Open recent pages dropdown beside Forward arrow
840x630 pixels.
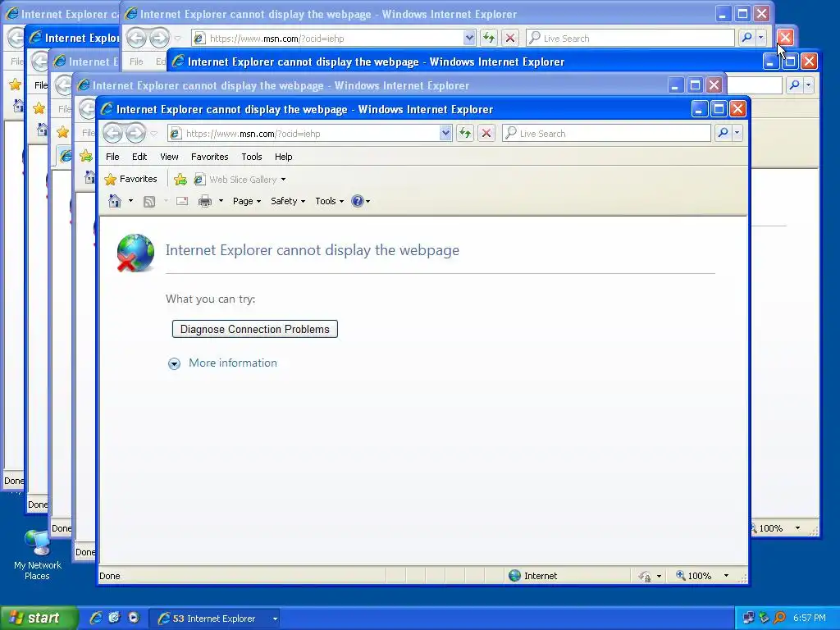pos(154,134)
